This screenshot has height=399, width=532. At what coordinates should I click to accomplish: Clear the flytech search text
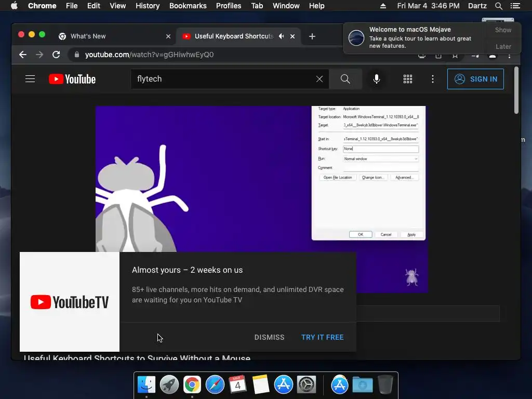(x=320, y=79)
